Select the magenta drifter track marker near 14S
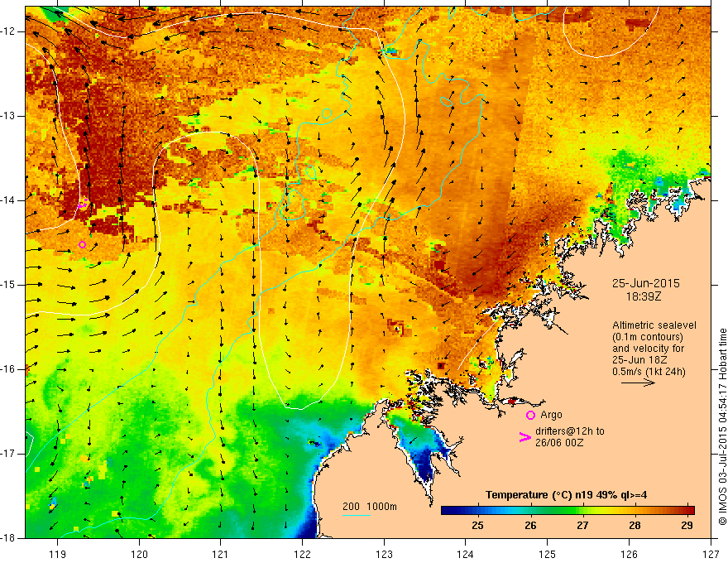728x563 pixels. 84,204
